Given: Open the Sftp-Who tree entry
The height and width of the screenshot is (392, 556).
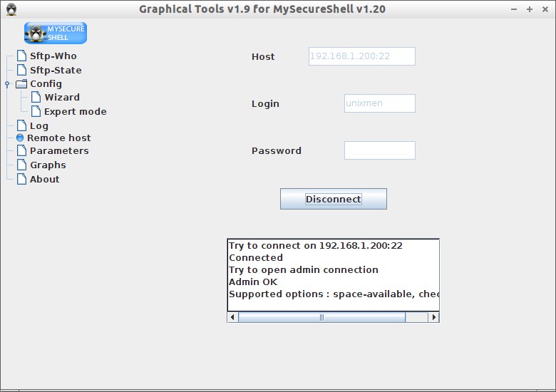Looking at the screenshot, I should (53, 56).
